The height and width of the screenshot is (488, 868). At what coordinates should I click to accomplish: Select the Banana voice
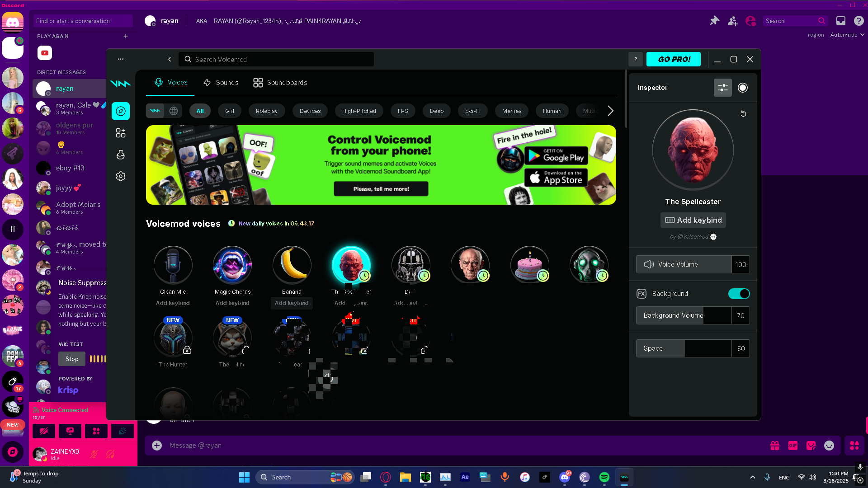pos(292,265)
